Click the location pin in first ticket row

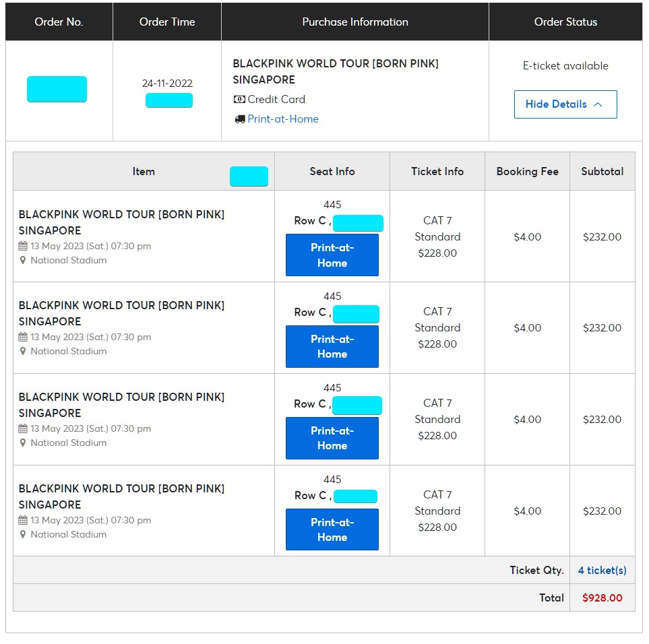click(23, 261)
